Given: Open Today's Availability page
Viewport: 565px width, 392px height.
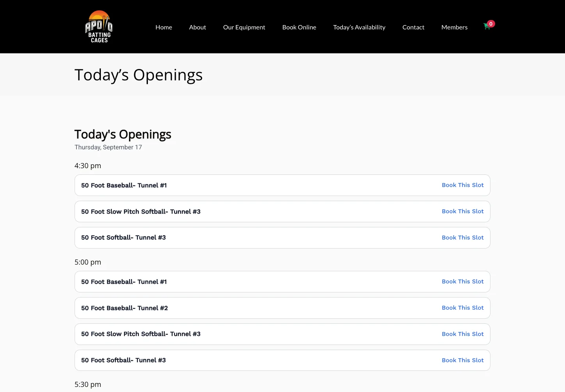Looking at the screenshot, I should 359,27.
